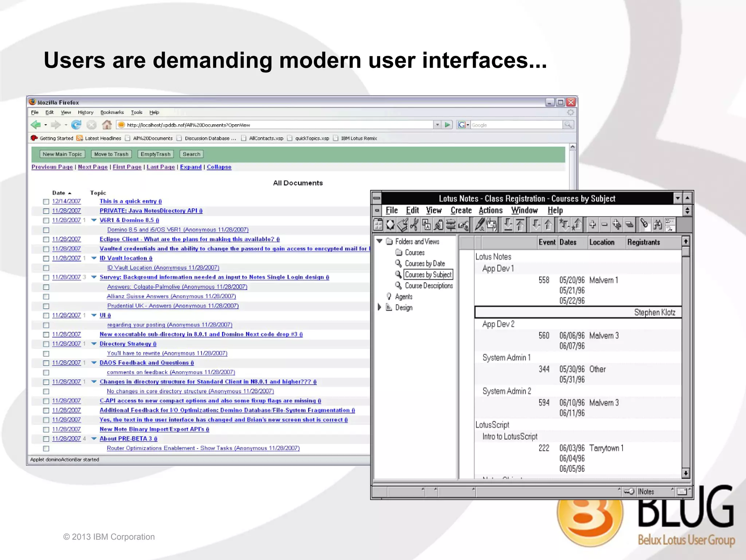Click the New Main Topic button
Image resolution: width=746 pixels, height=560 pixels.
(62, 154)
